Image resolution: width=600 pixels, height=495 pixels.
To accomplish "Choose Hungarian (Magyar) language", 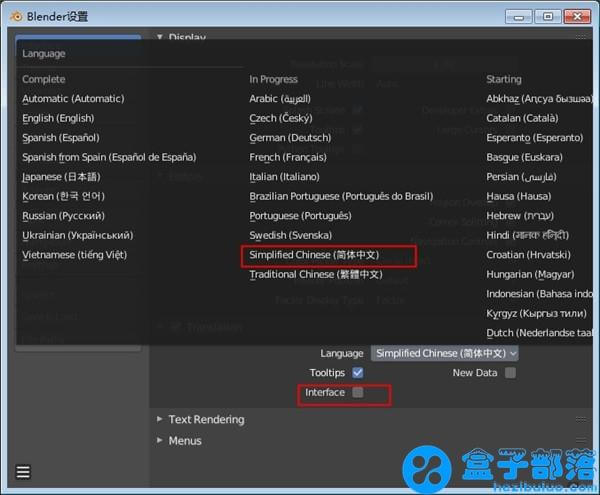I will click(530, 274).
